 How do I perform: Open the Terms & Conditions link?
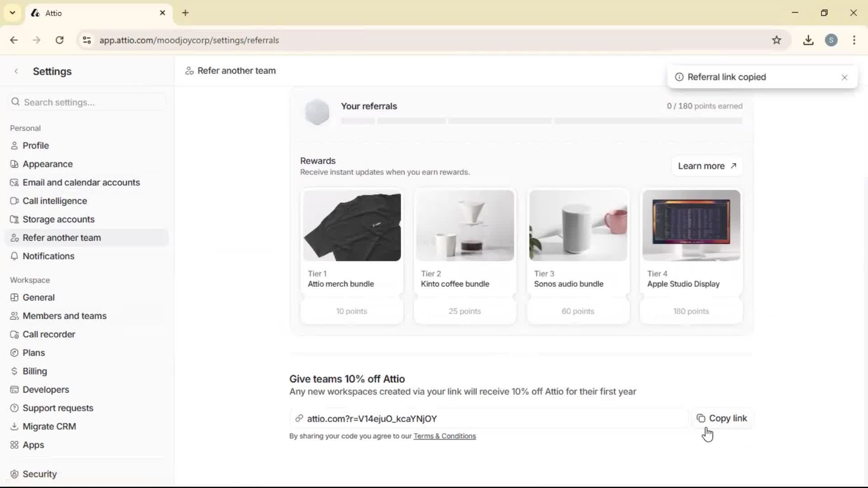444,436
